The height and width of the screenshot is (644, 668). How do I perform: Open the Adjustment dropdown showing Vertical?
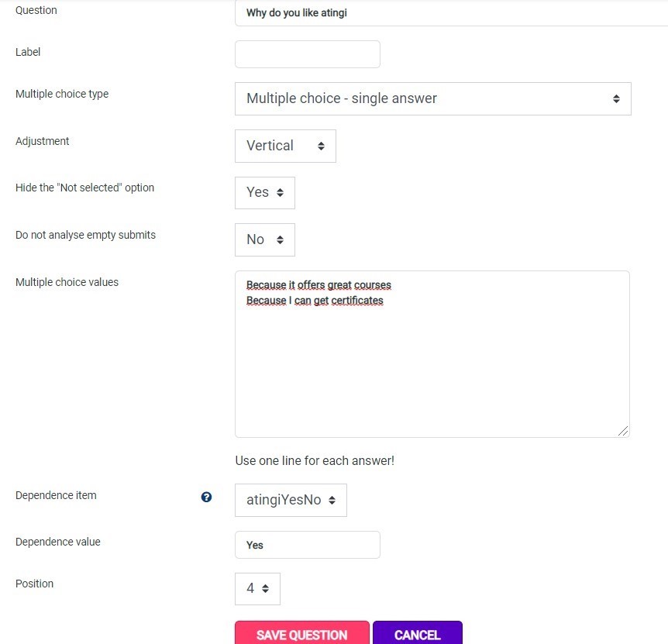pos(285,146)
